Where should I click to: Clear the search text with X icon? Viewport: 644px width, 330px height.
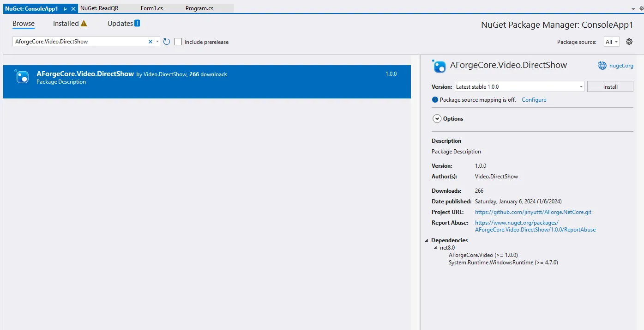coord(150,42)
